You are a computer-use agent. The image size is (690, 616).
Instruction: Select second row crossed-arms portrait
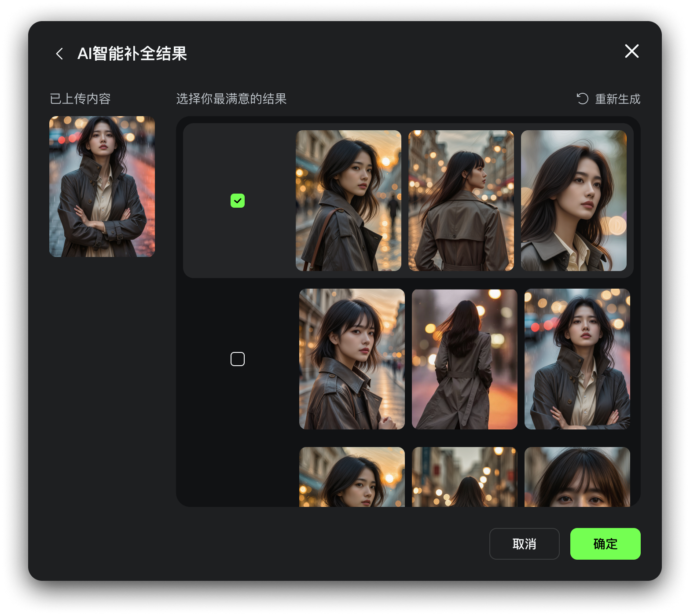pyautogui.click(x=577, y=359)
